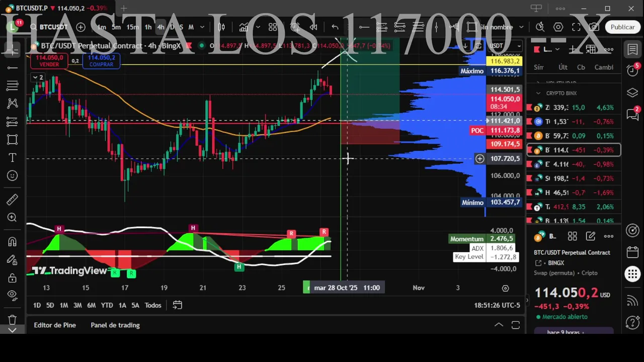Click the VENDER 114.050,0 sell button
This screenshot has height=362, width=644.
(x=49, y=61)
